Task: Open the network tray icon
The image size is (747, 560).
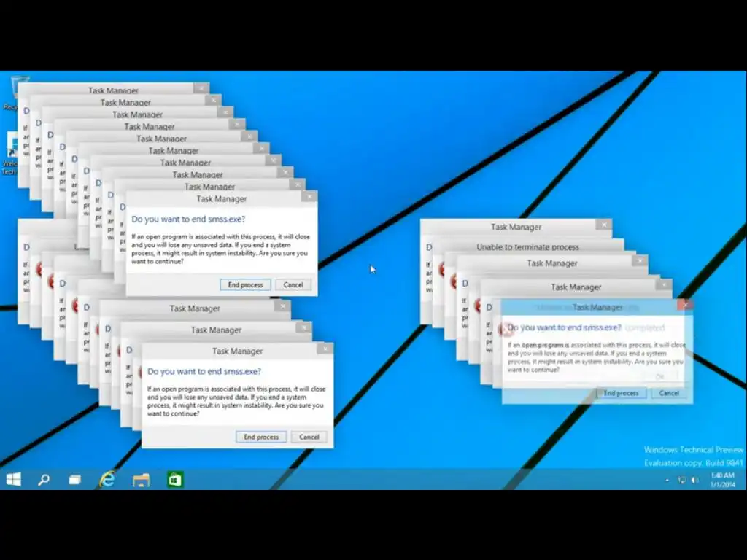Action: click(682, 481)
